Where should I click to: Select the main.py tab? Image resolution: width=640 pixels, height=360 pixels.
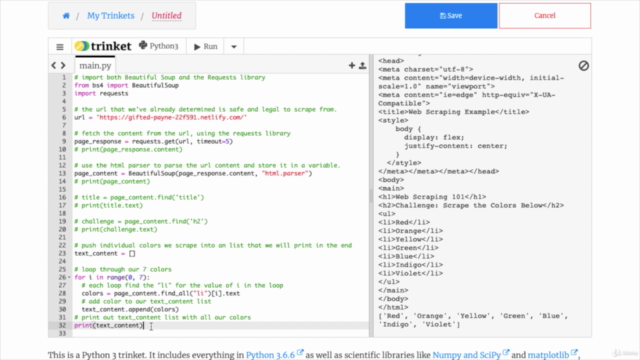tap(95, 65)
